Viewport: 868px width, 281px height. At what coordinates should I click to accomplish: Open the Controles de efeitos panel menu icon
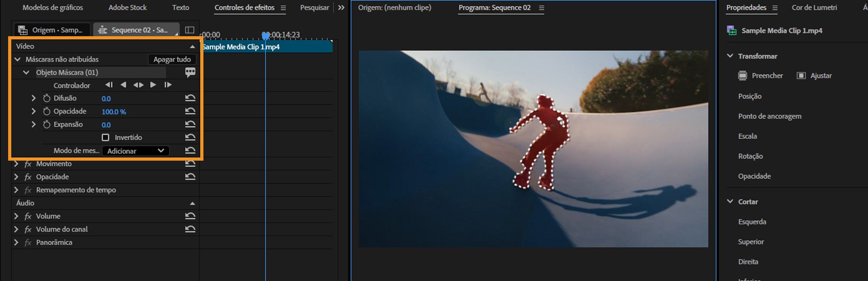(283, 8)
